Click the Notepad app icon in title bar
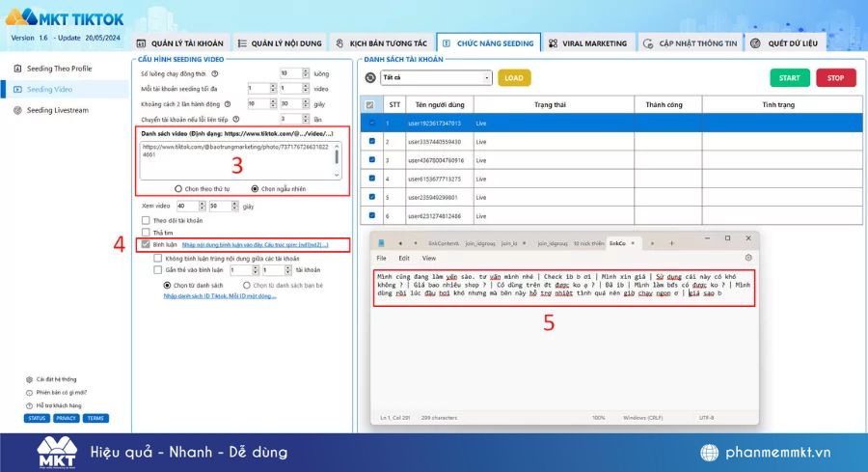The width and height of the screenshot is (868, 472). [381, 243]
